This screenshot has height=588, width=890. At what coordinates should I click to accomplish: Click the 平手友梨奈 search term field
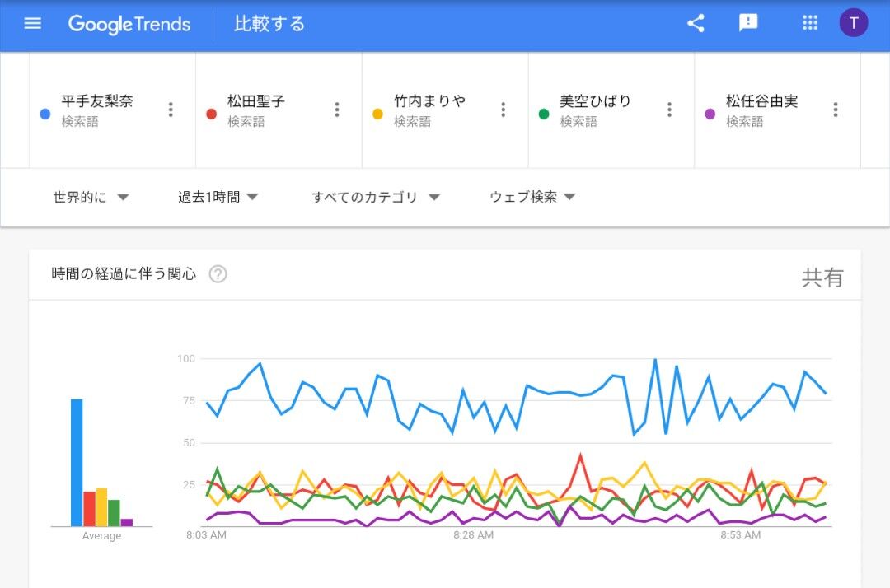[97, 101]
